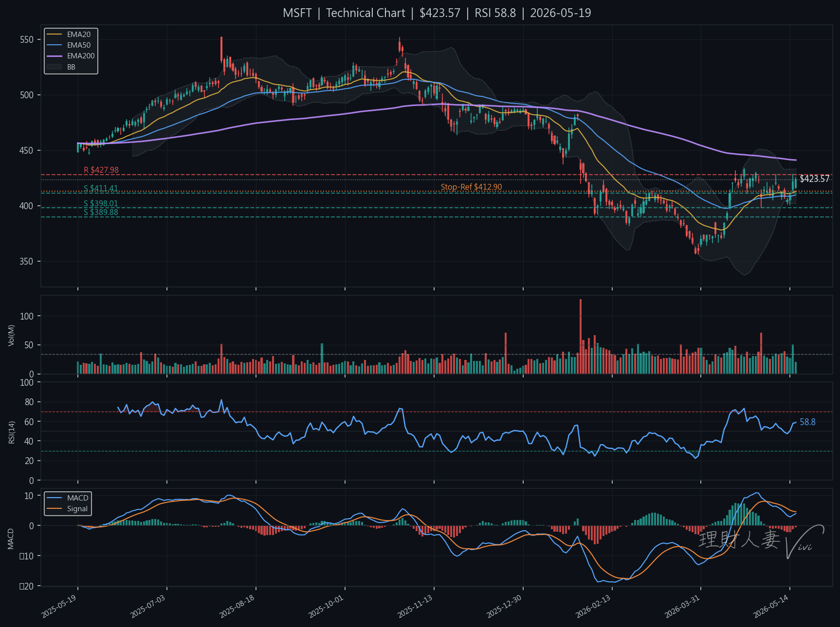Click the BB legend shaded patch
This screenshot has height=627, width=840.
[55, 67]
